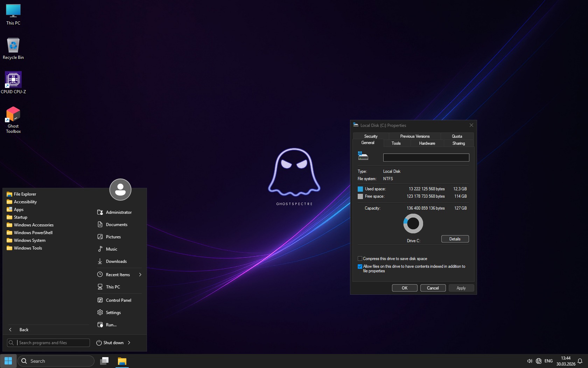Switch to the Tools tab
This screenshot has height=368, width=588.
pos(396,143)
